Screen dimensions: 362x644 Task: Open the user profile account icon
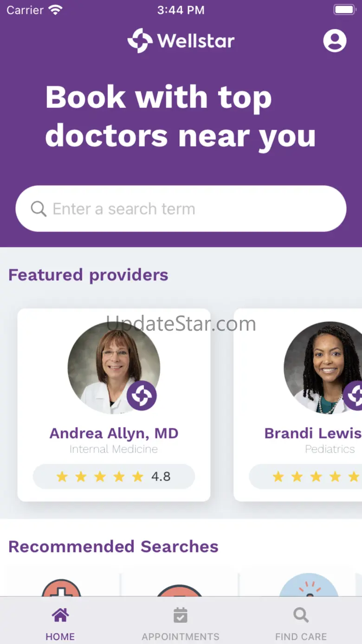pos(335,40)
